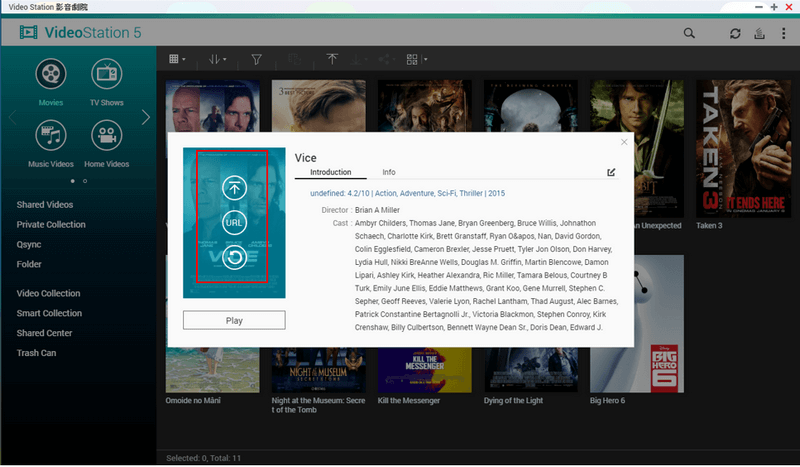Image resolution: width=800 pixels, height=467 pixels.
Task: Click the VideoStation 5 logo
Action: click(80, 33)
